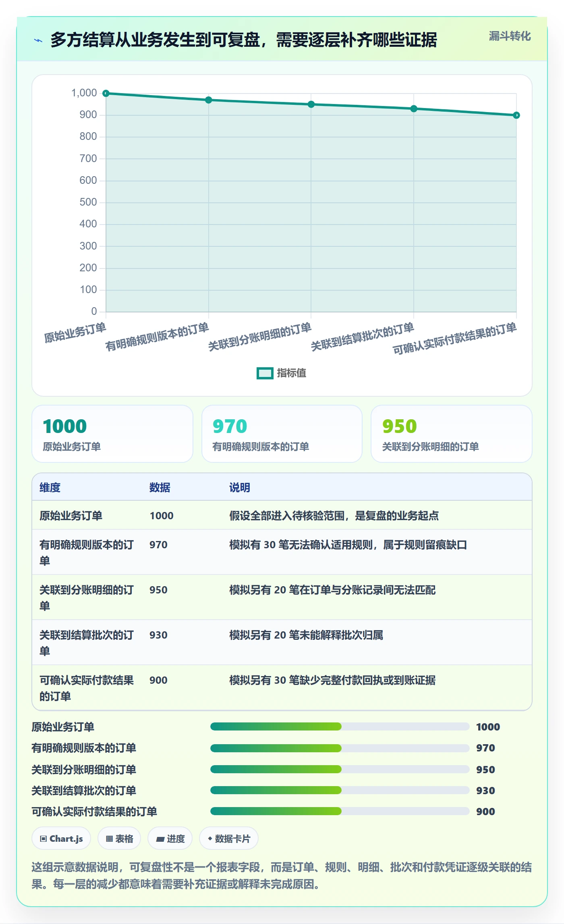Click the progress bar for 原始业务订单
564x924 pixels.
(340, 727)
